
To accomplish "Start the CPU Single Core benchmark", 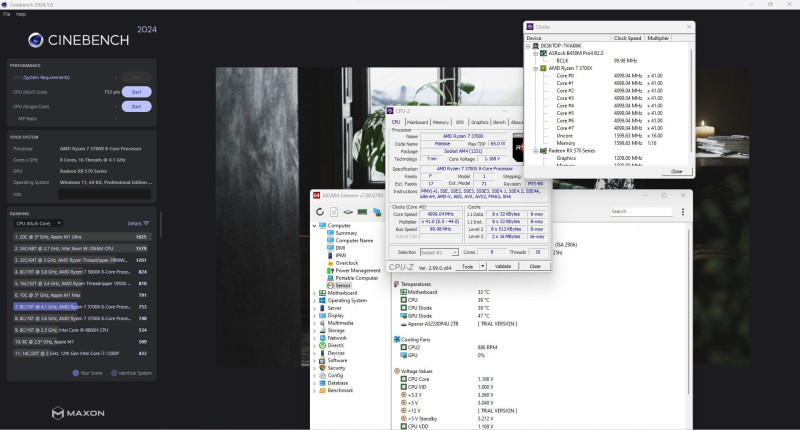I will point(136,107).
